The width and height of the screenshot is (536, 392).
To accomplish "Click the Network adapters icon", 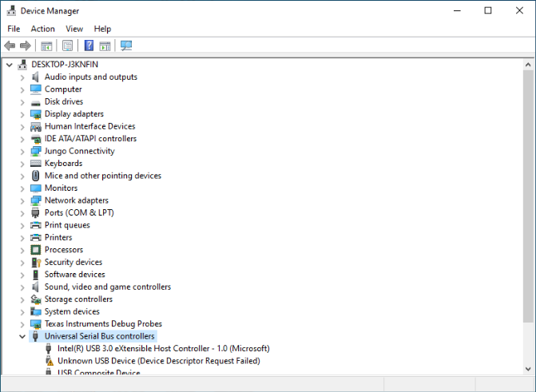I will [x=36, y=200].
